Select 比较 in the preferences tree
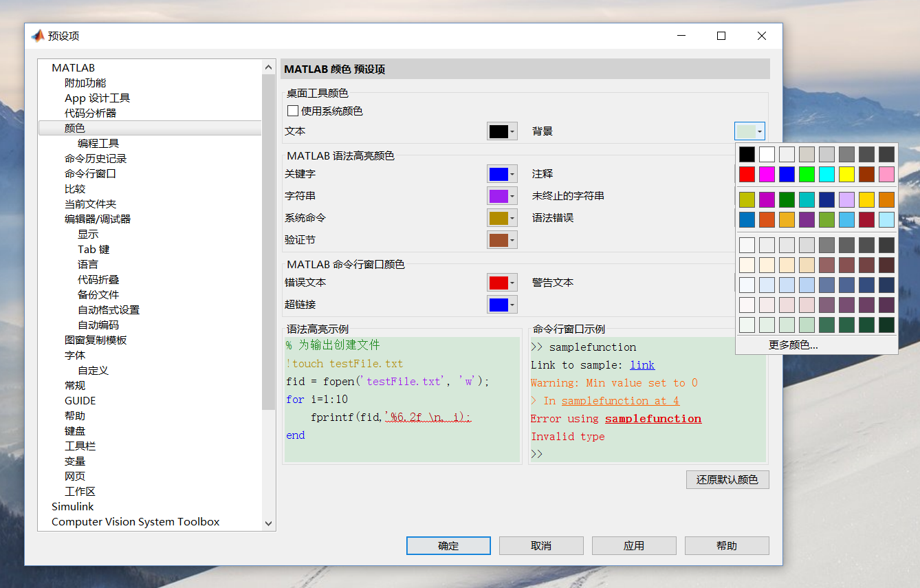 [75, 188]
